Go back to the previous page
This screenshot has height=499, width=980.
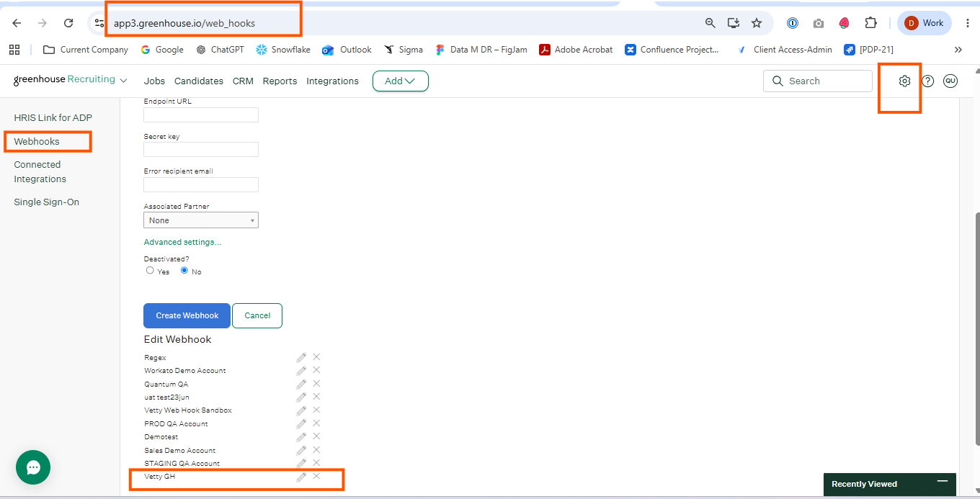click(x=17, y=23)
